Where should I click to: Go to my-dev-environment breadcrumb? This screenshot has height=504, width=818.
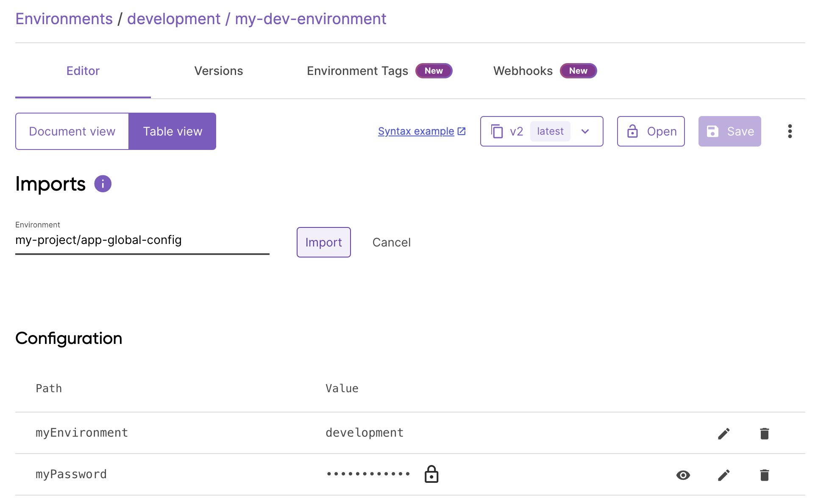(311, 19)
